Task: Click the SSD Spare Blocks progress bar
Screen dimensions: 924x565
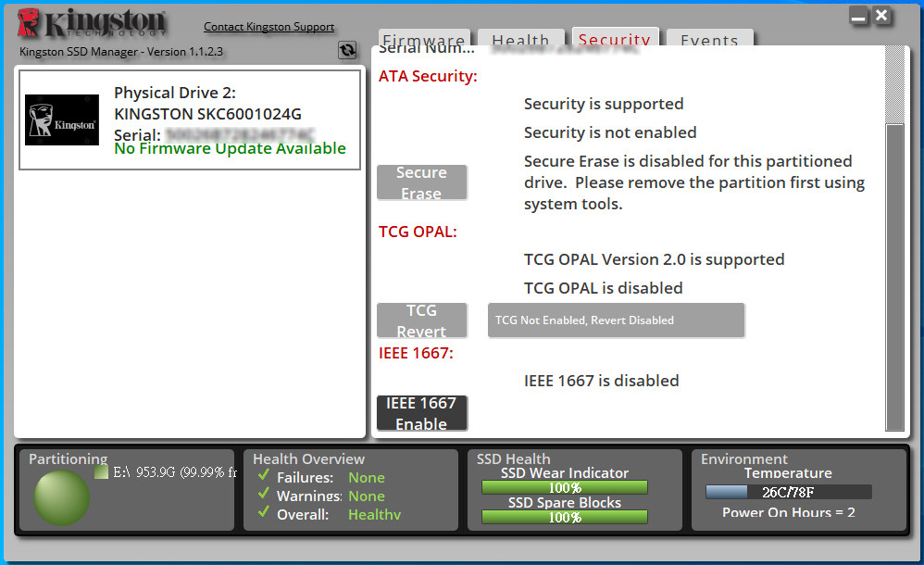Action: point(565,517)
